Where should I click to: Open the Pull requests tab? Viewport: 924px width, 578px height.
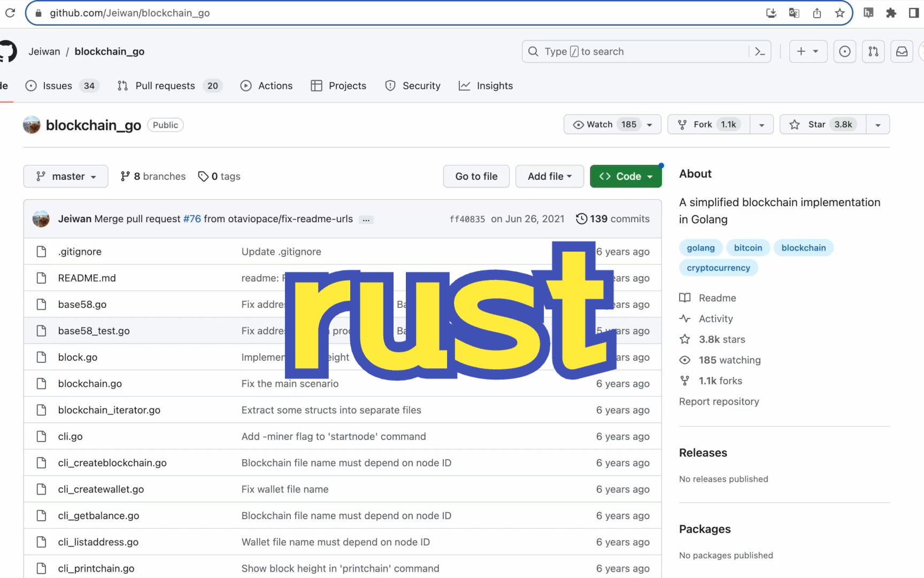[170, 86]
